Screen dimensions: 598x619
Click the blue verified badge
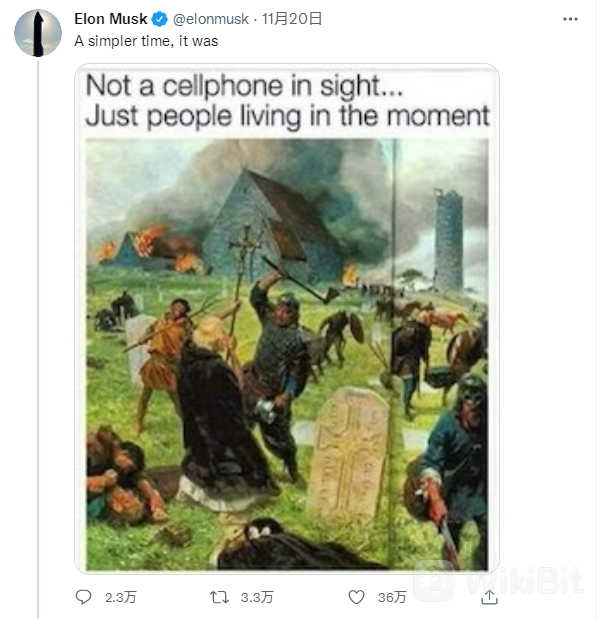pyautogui.click(x=159, y=19)
